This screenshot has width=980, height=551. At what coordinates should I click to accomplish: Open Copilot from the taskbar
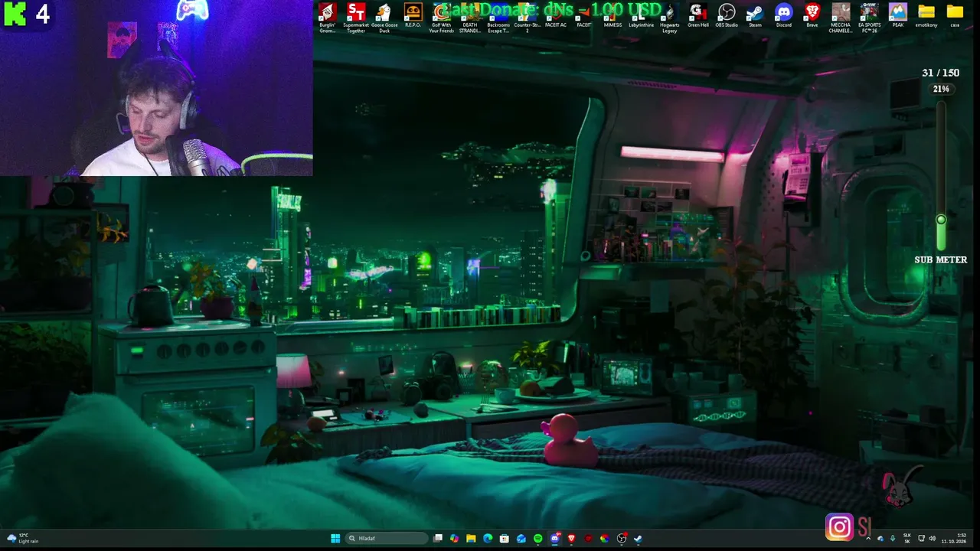point(455,539)
